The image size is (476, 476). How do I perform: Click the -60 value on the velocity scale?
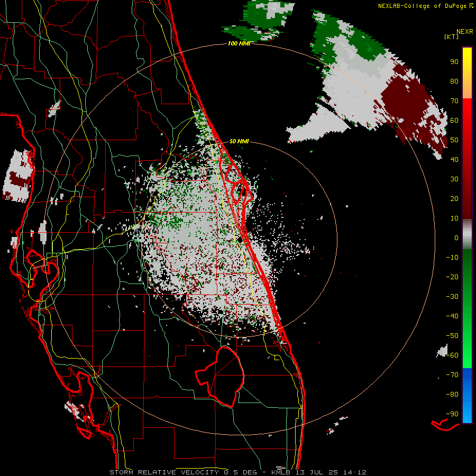[452, 355]
